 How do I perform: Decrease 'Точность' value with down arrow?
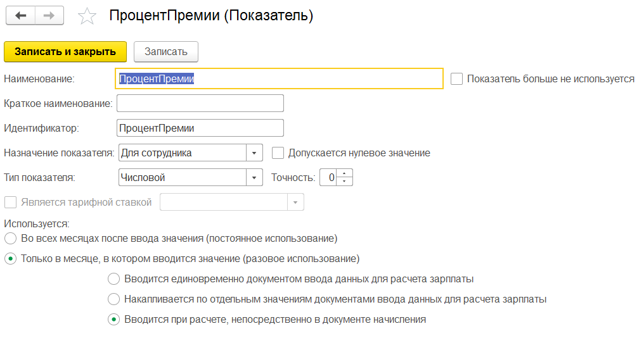(344, 182)
